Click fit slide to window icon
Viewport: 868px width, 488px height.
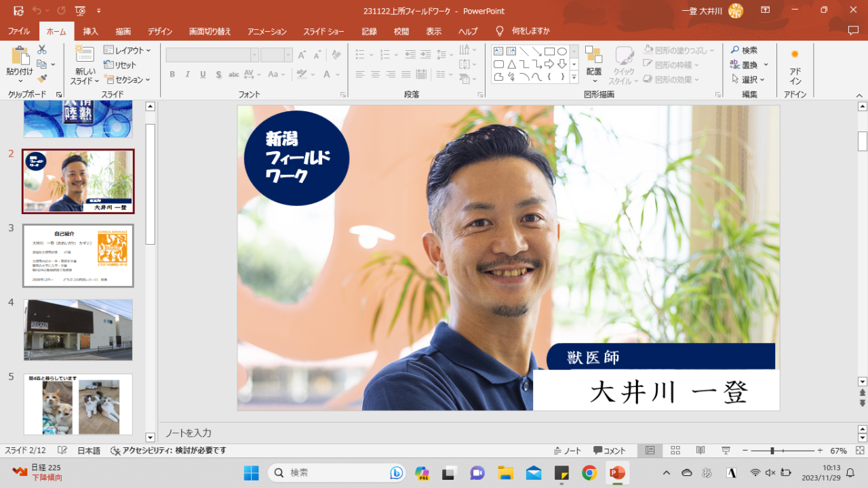[860, 451]
